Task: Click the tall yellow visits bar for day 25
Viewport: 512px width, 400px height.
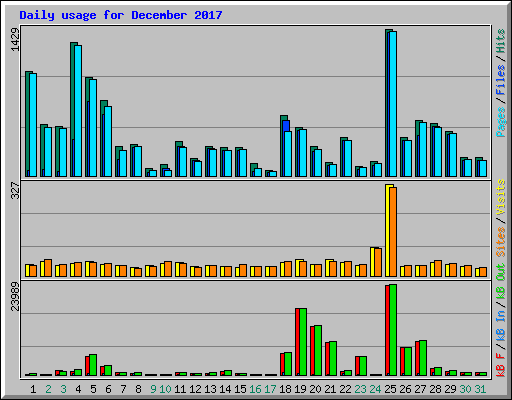Action: (388, 230)
